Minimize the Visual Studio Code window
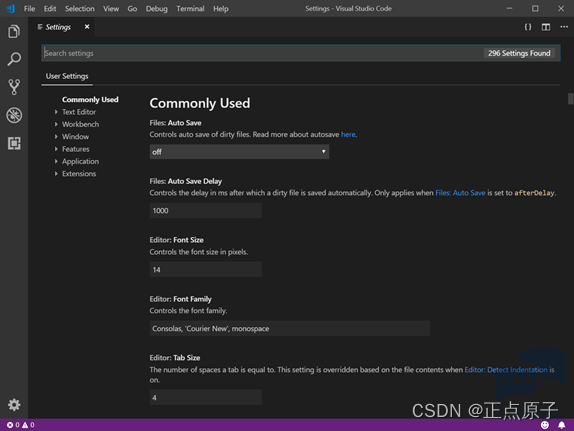 coord(510,8)
